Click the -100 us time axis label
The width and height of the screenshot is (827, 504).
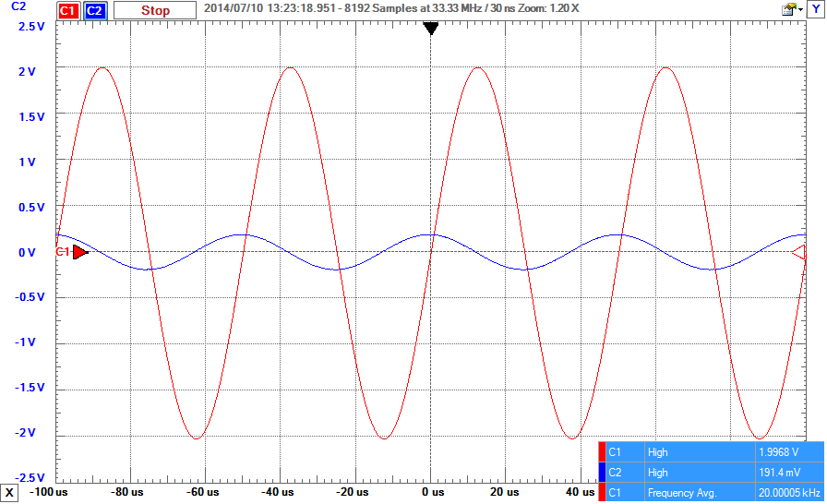tap(49, 492)
